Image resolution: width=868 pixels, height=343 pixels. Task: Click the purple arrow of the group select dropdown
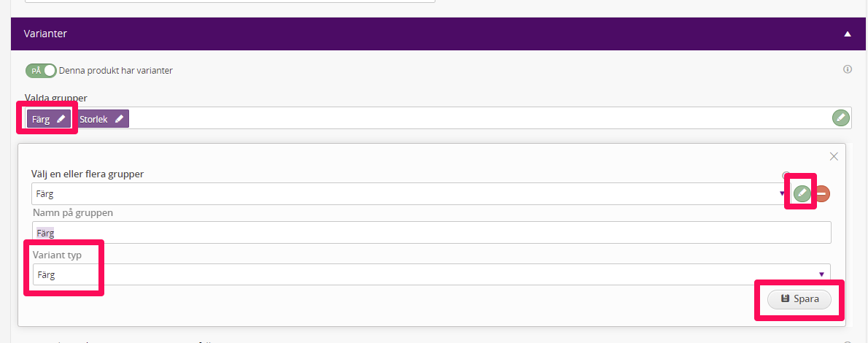(x=782, y=193)
